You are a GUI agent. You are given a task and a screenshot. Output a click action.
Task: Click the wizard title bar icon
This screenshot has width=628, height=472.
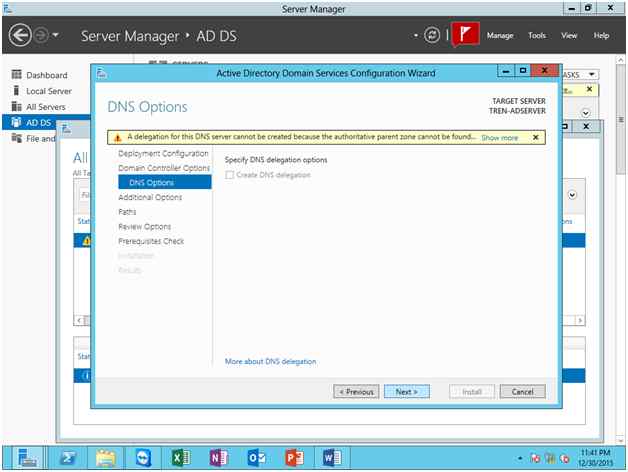pyautogui.click(x=102, y=73)
